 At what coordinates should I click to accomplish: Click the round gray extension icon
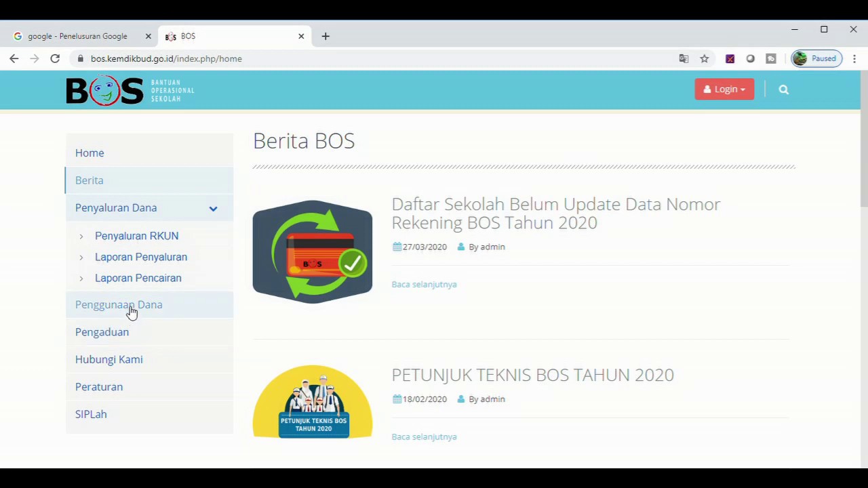tap(750, 59)
